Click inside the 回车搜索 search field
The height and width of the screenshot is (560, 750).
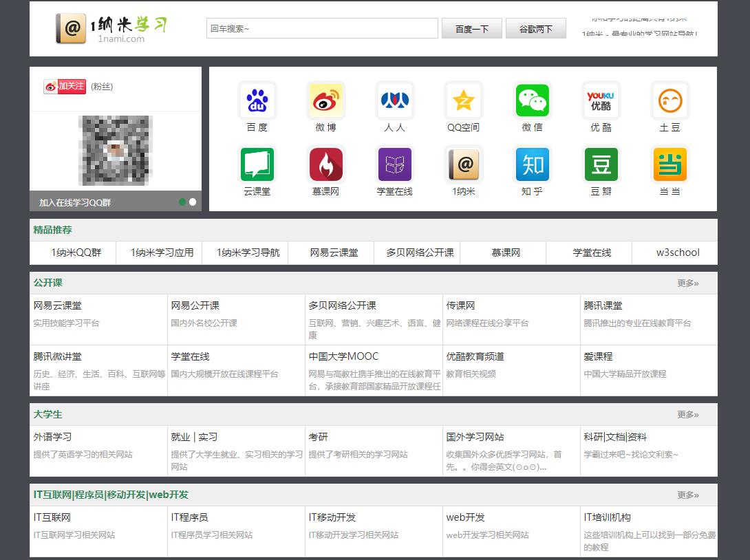[x=321, y=28]
